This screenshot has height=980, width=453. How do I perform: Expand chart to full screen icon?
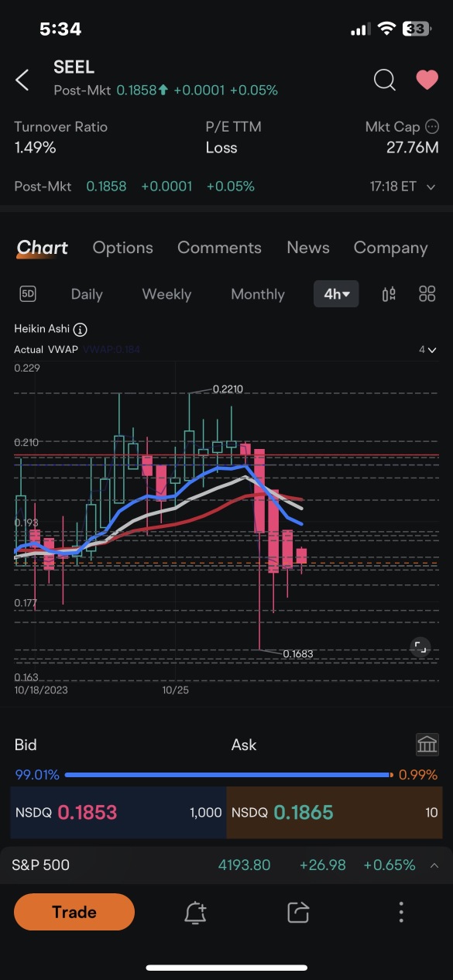pos(420,648)
